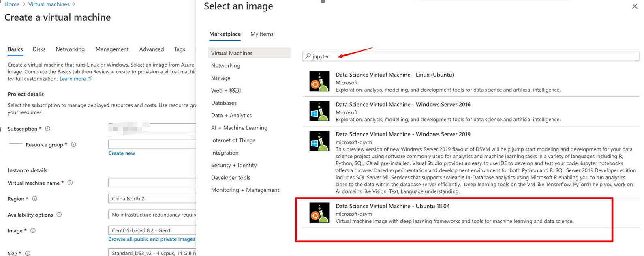Click the Ubuntu 18.04 DSVM icon
Viewport: 644px width, 256px height.
[319, 213]
